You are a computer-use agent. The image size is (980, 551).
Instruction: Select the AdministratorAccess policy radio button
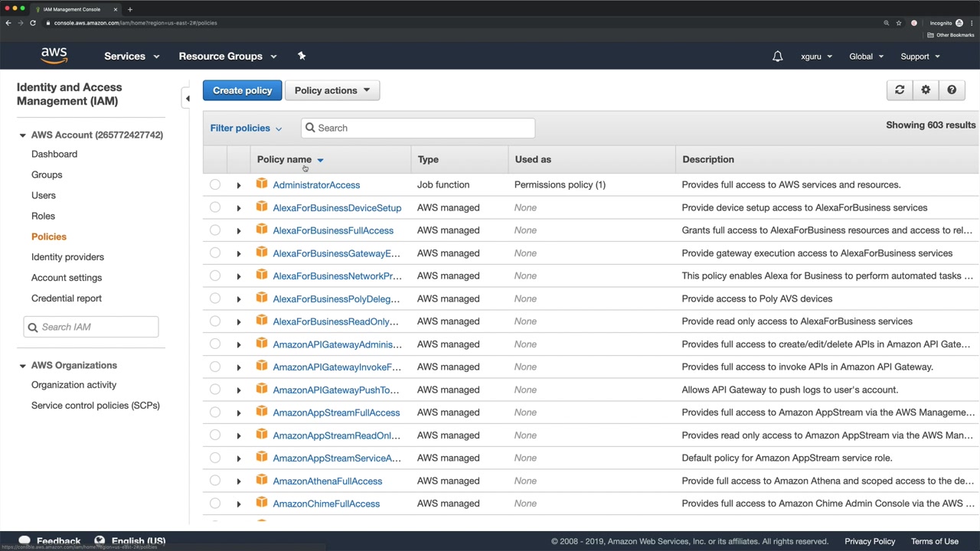pyautogui.click(x=215, y=184)
